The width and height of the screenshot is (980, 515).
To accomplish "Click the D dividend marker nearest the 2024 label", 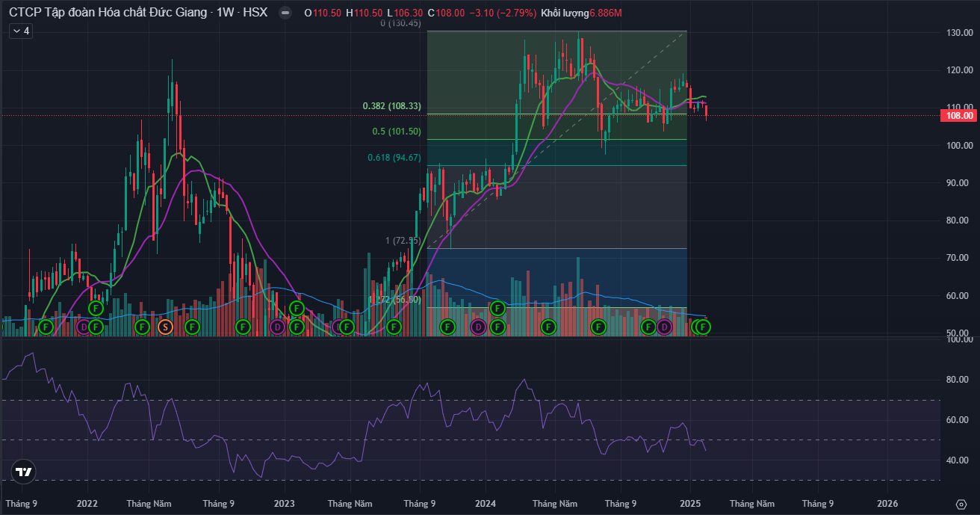I will [478, 327].
